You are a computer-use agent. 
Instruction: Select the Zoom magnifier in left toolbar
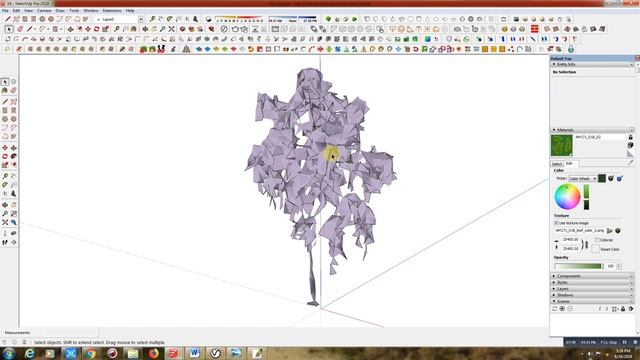click(x=5, y=213)
